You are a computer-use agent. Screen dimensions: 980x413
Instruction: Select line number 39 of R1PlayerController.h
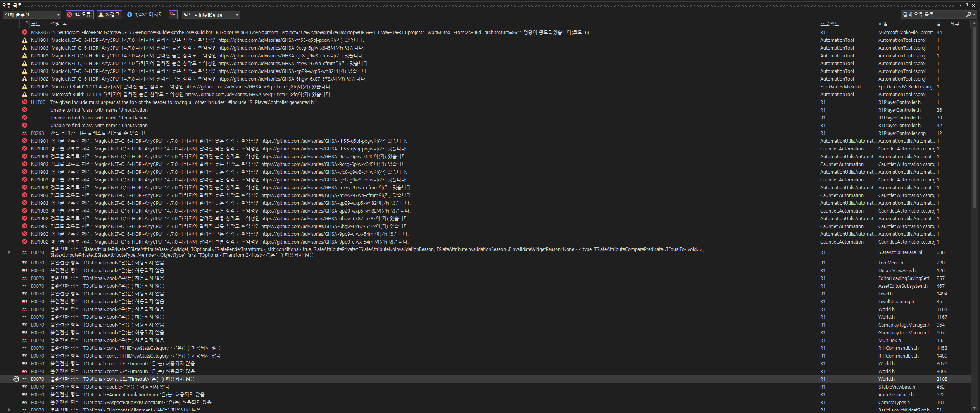(x=939, y=118)
